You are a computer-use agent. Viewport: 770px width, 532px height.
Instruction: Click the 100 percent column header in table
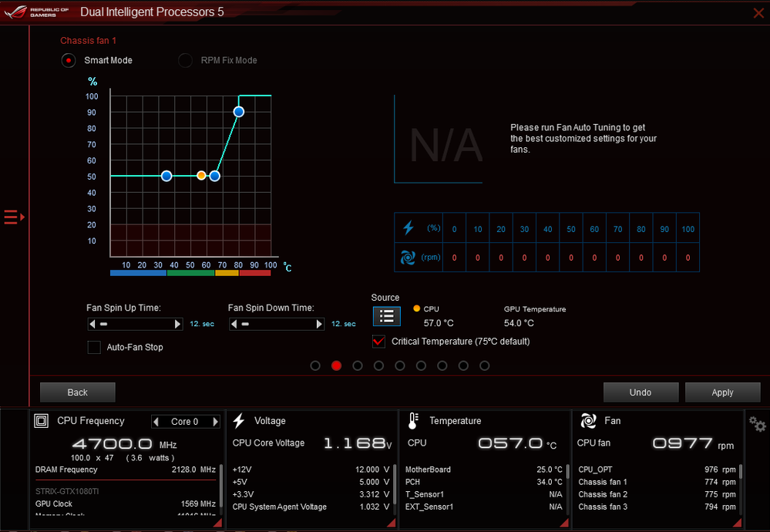[688, 229]
